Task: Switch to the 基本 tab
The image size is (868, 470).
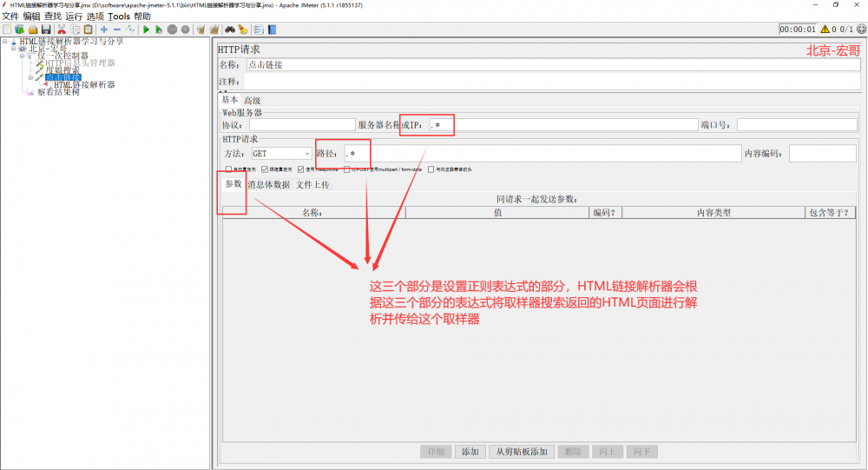Action: pyautogui.click(x=230, y=100)
